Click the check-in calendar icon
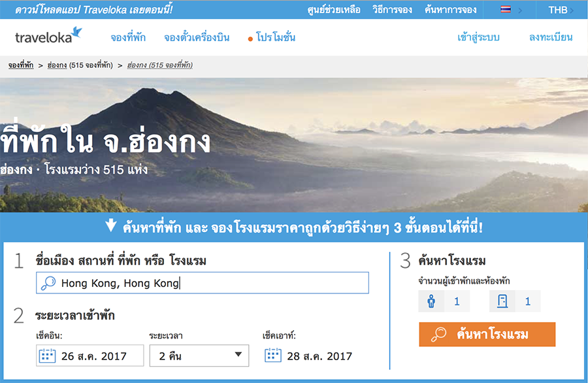Viewport: 588px width, 383px height. (x=47, y=356)
